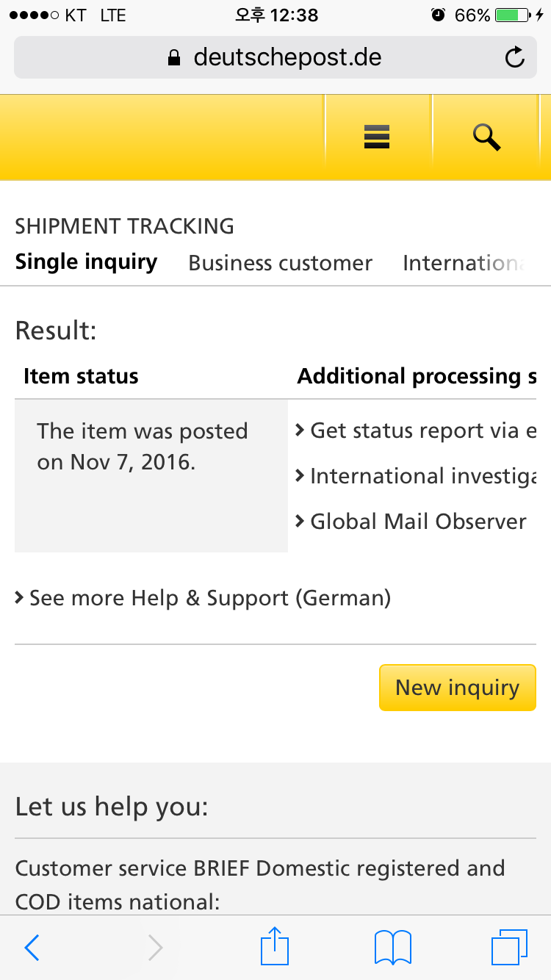Tap the deutschepost.de address bar
Viewport: 551px width, 980px height.
[275, 57]
